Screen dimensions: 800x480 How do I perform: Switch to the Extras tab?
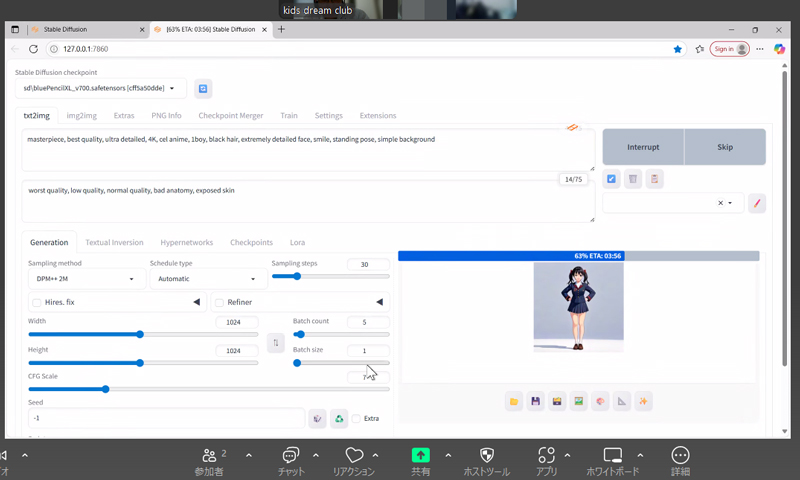pos(124,116)
